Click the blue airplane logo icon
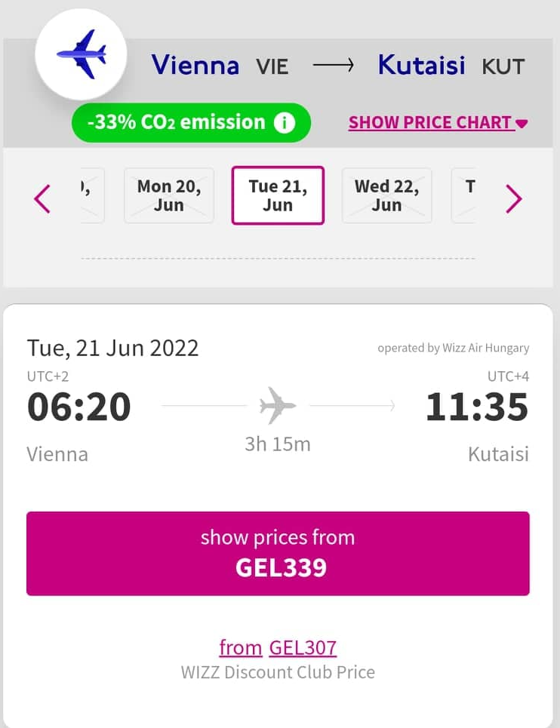This screenshot has width=560, height=728. click(82, 54)
